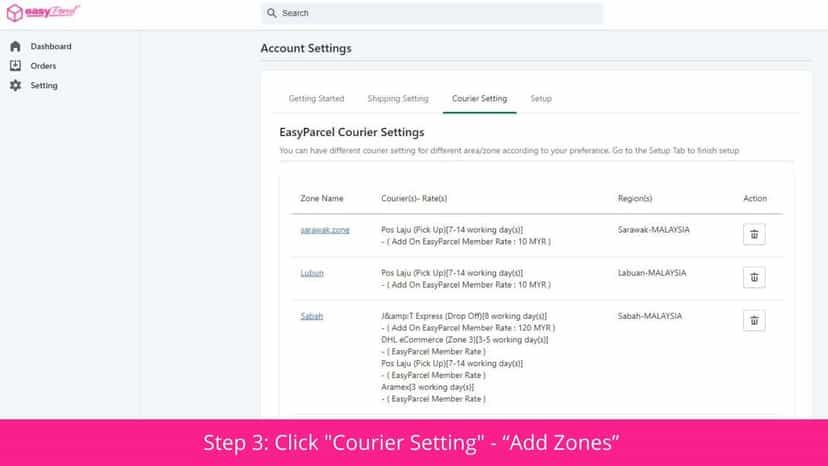Open the Sabah zone link

[312, 316]
